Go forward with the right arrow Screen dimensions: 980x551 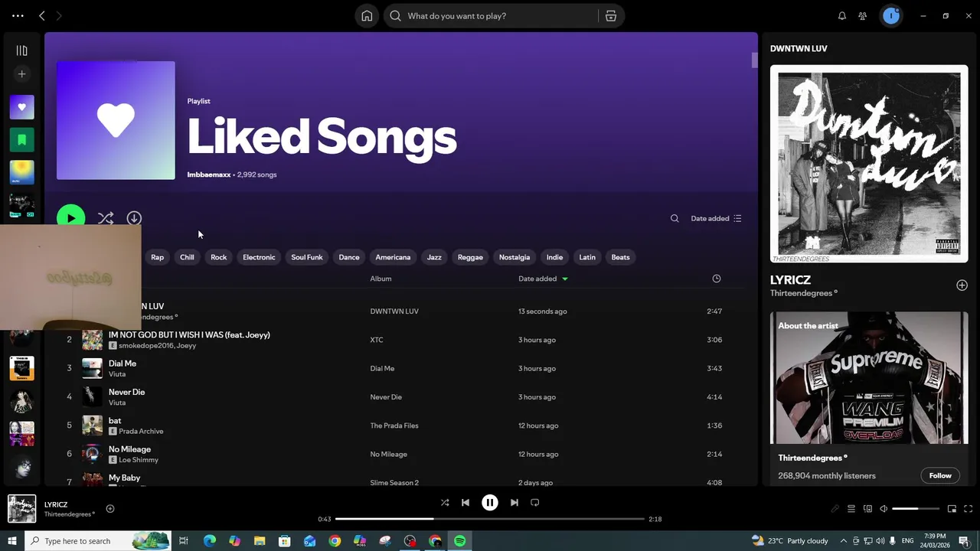point(59,15)
